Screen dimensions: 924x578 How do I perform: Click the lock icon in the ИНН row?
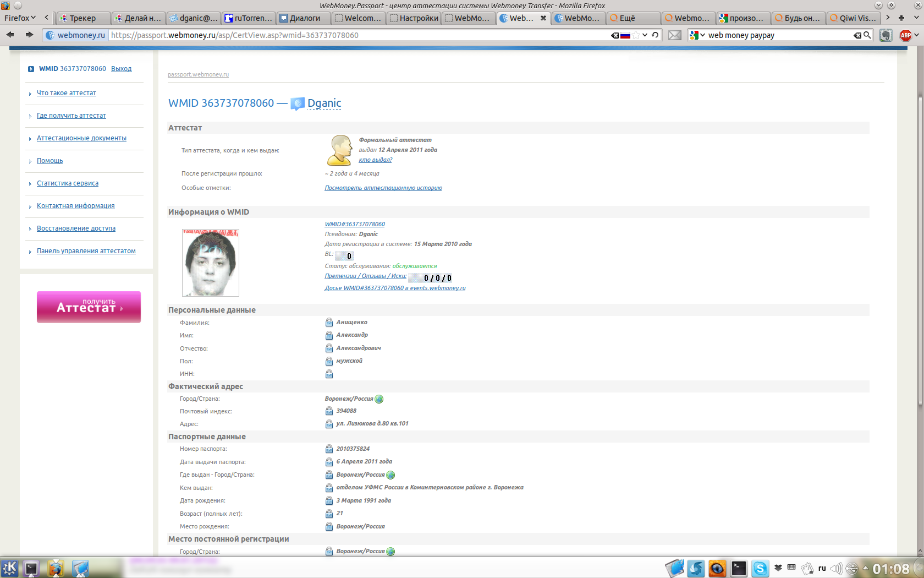pyautogui.click(x=329, y=374)
